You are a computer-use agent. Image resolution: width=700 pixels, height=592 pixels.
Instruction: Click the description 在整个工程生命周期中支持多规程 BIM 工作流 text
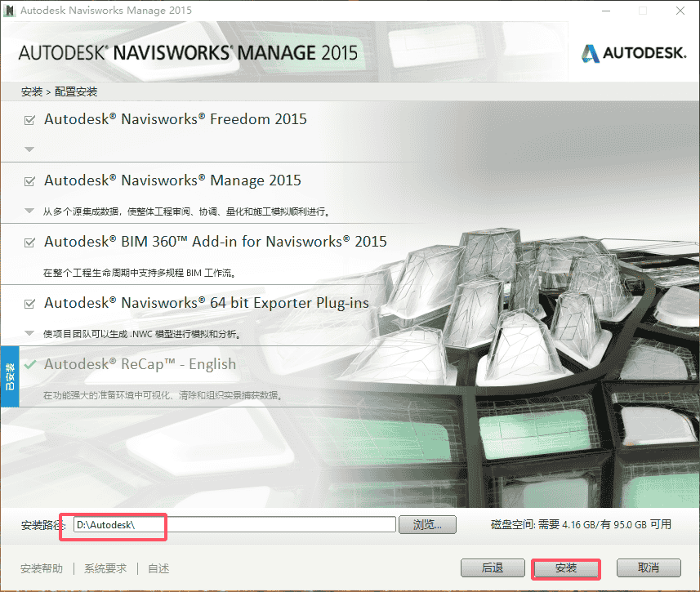click(x=140, y=273)
